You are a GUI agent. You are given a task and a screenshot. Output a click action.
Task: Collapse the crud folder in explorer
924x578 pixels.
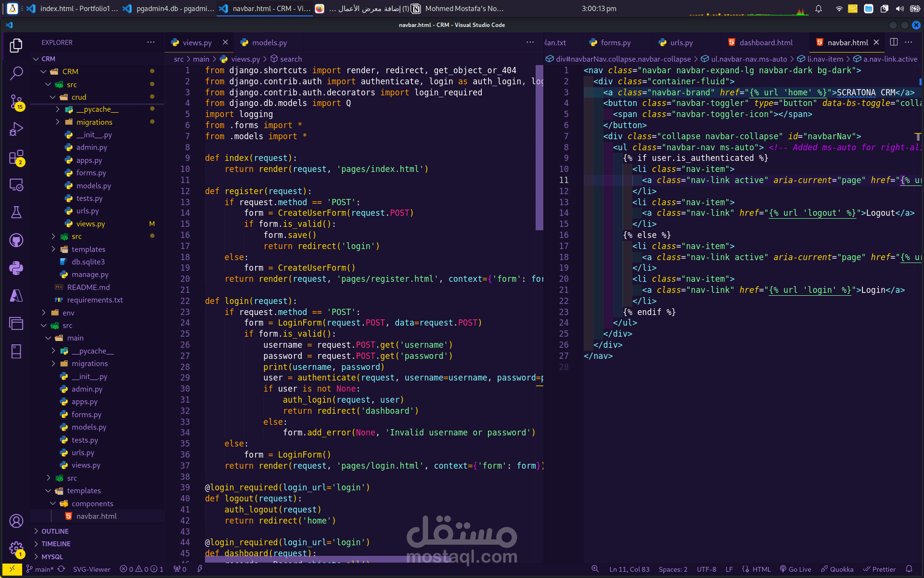[x=78, y=97]
